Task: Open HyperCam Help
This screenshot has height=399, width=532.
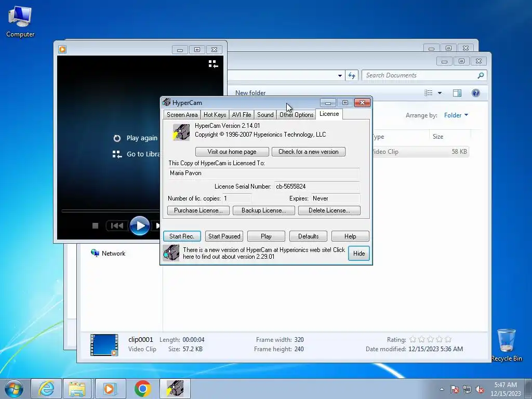Action: coord(350,236)
